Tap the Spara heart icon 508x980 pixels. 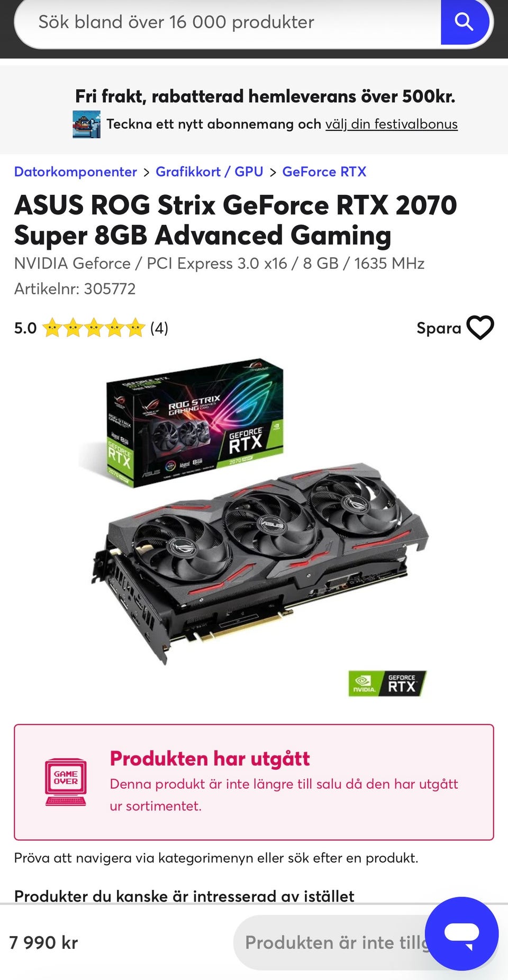480,328
